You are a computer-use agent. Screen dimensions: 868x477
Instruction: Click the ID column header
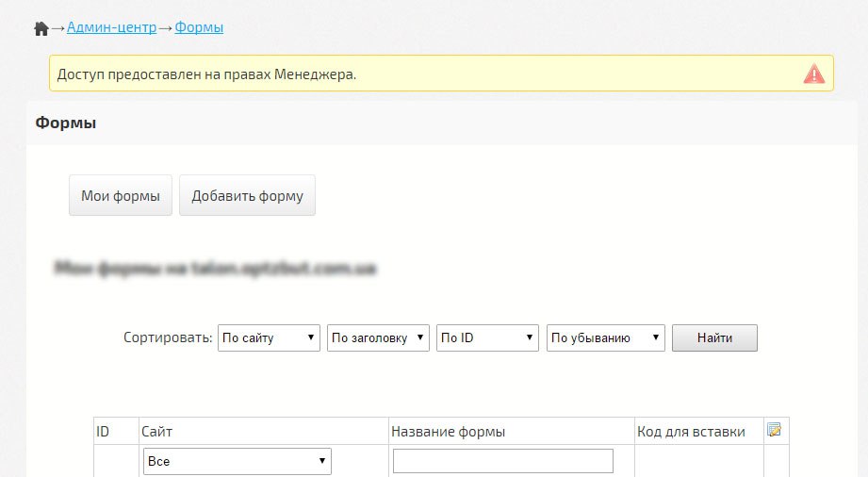click(x=104, y=432)
